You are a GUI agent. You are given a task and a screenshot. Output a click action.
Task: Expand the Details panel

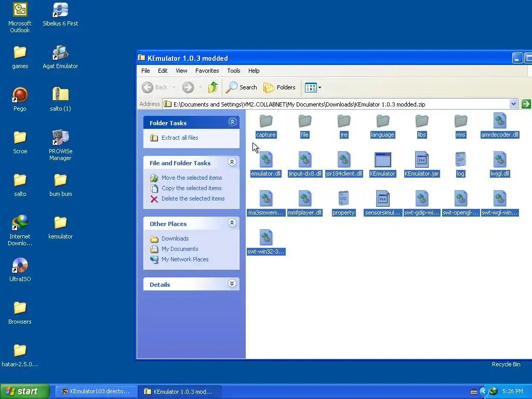pos(232,283)
